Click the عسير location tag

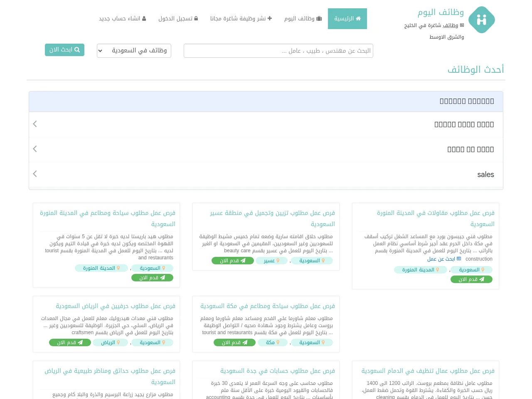pyautogui.click(x=271, y=261)
